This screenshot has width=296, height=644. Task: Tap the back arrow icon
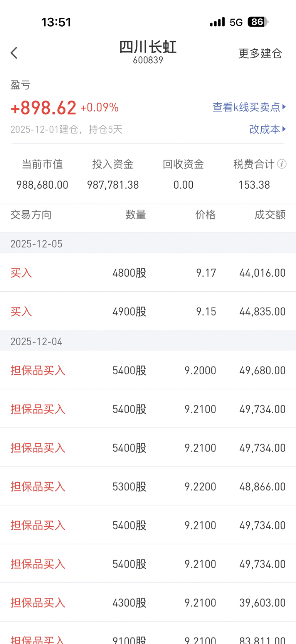[14, 53]
